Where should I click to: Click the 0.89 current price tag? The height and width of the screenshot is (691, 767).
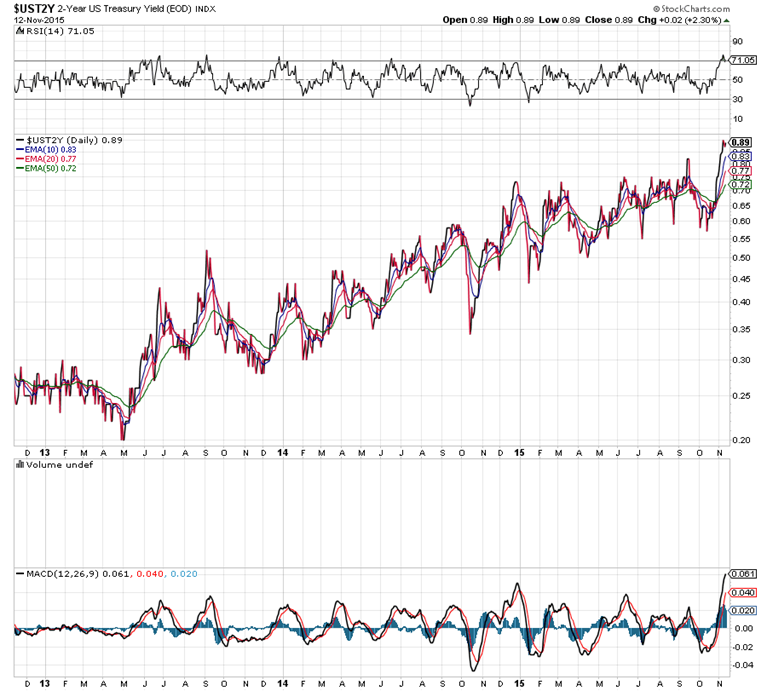[742, 143]
